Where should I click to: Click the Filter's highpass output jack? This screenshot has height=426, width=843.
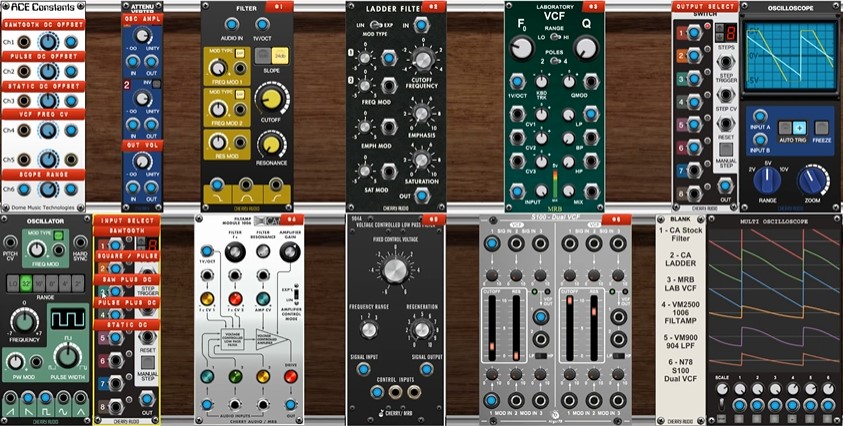(x=276, y=184)
